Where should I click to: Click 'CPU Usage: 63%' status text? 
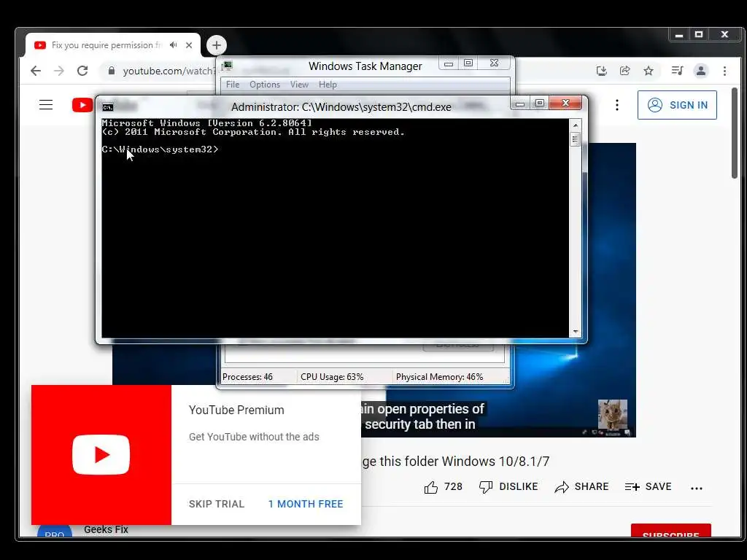(x=332, y=377)
